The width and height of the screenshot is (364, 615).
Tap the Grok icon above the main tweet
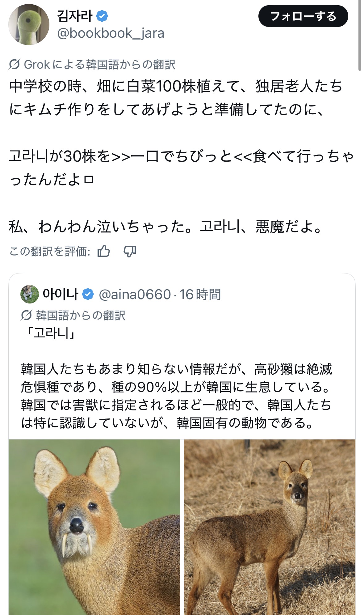tap(15, 64)
